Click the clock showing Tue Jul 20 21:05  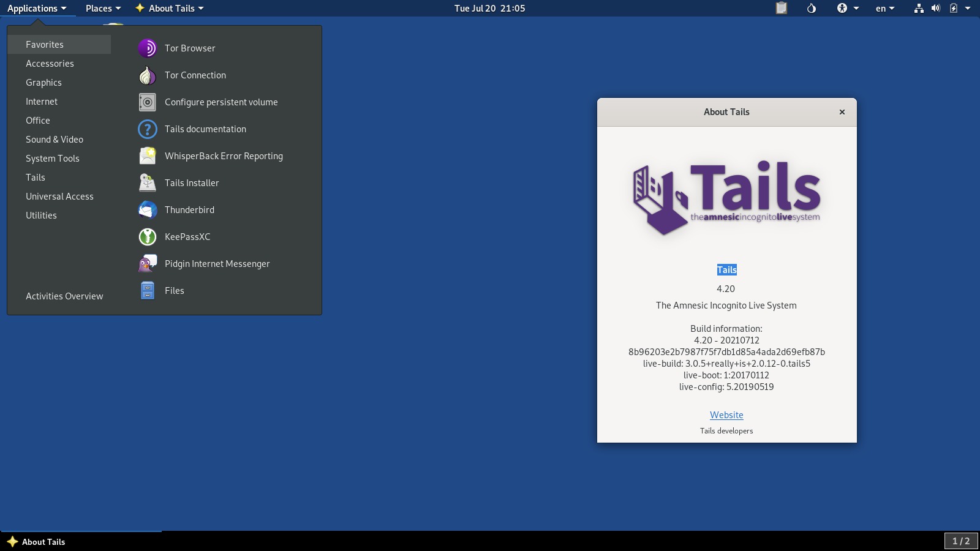pyautogui.click(x=489, y=8)
